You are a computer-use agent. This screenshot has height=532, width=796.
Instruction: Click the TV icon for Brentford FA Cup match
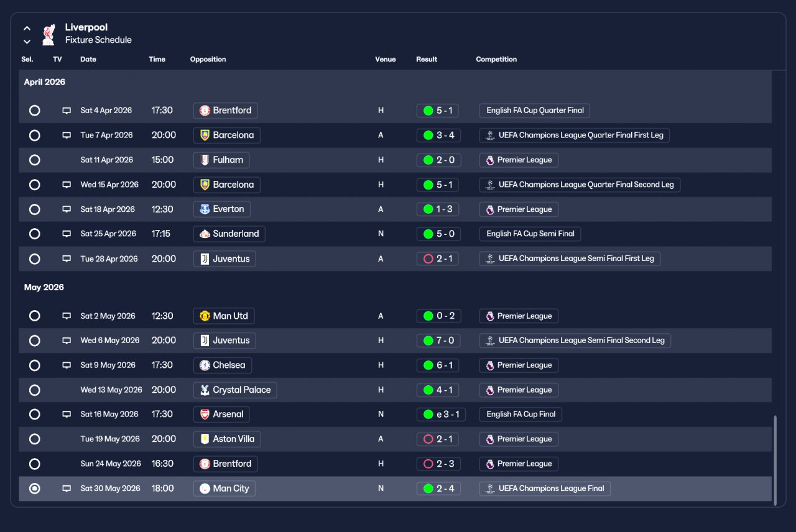pyautogui.click(x=67, y=111)
